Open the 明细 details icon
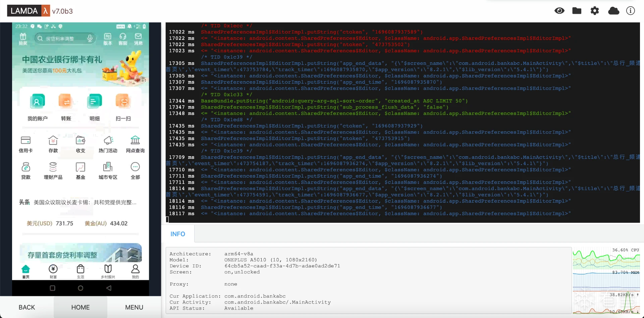This screenshot has width=644, height=318. [94, 107]
